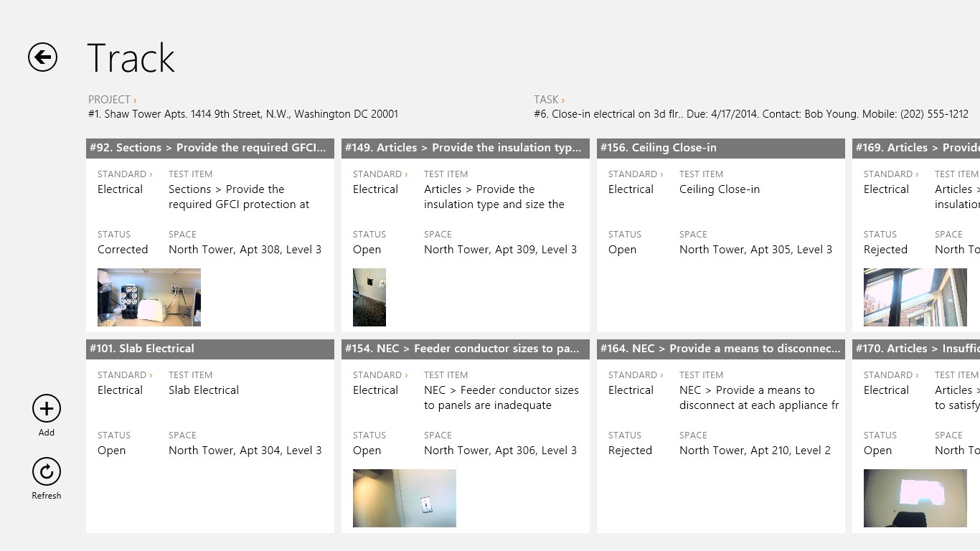View the light switch photo for #154
Image resolution: width=980 pixels, height=551 pixels.
405,498
